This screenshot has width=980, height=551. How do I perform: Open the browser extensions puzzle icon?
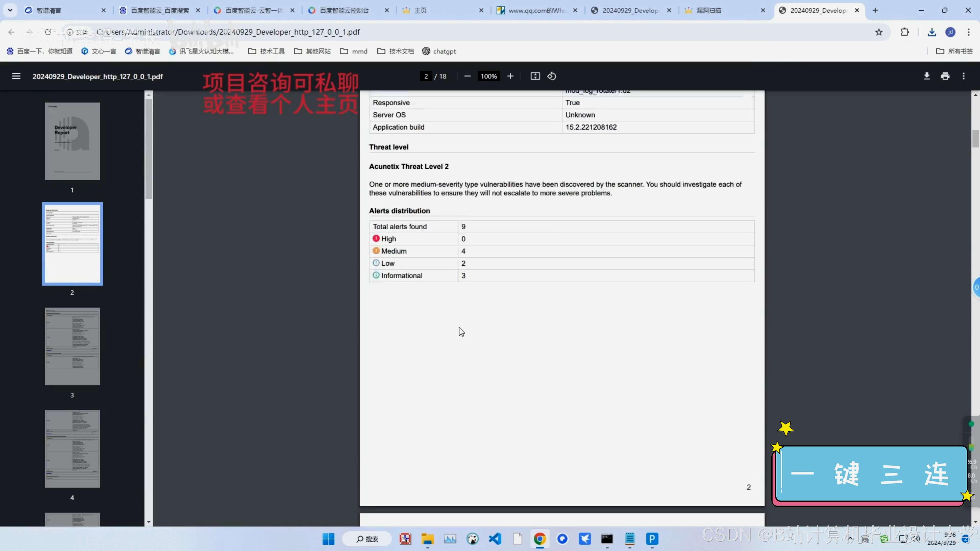(905, 32)
